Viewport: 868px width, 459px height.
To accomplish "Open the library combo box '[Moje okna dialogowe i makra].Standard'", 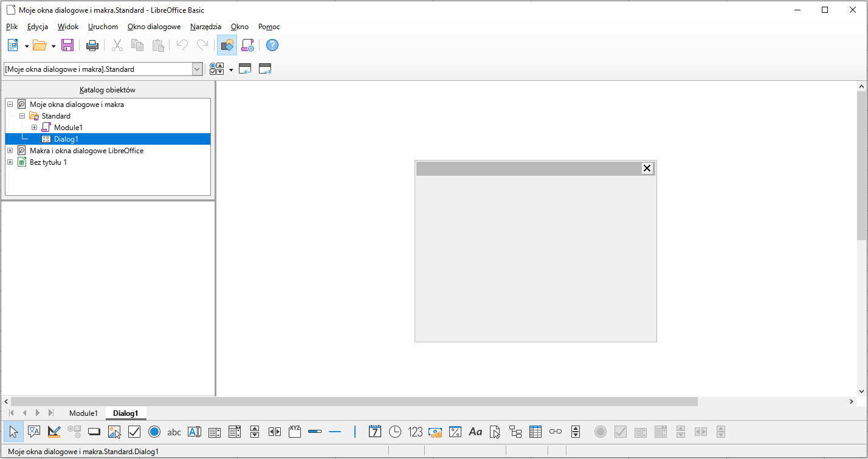I will pos(103,69).
